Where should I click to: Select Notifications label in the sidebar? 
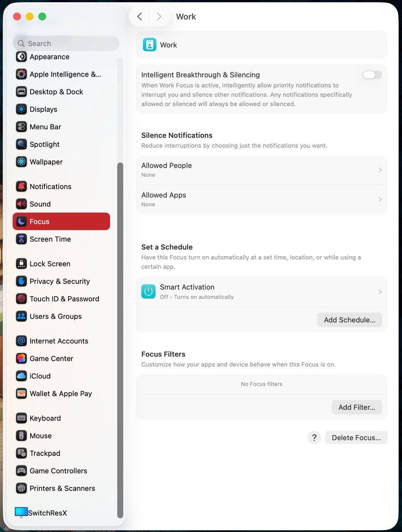[51, 186]
